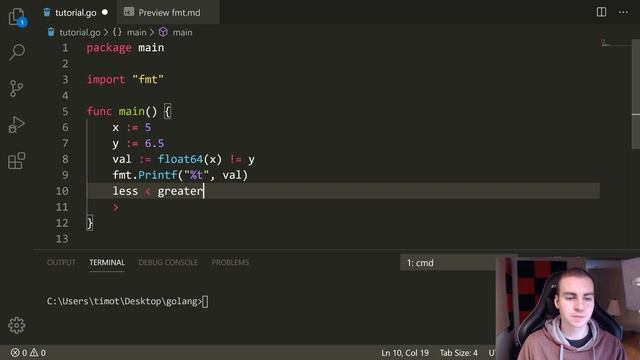The image size is (640, 360).
Task: Click tutorial.go in the breadcrumb
Action: [x=80, y=32]
